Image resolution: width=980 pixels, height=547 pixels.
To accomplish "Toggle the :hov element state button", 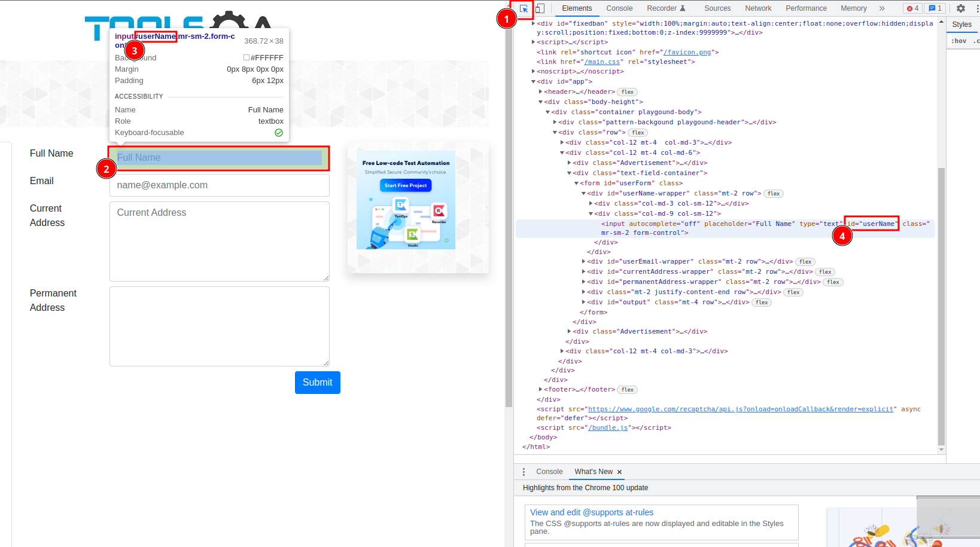I will coord(958,41).
